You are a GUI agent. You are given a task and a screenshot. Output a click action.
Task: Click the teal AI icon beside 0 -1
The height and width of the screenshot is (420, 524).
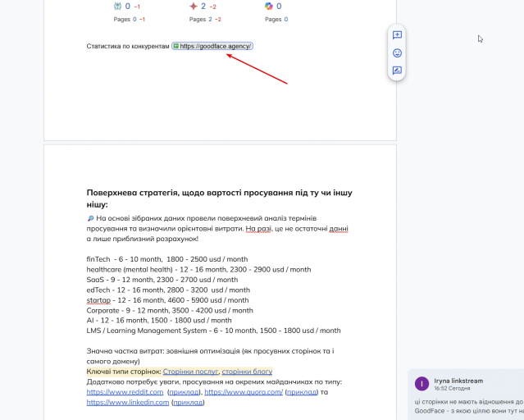117,6
